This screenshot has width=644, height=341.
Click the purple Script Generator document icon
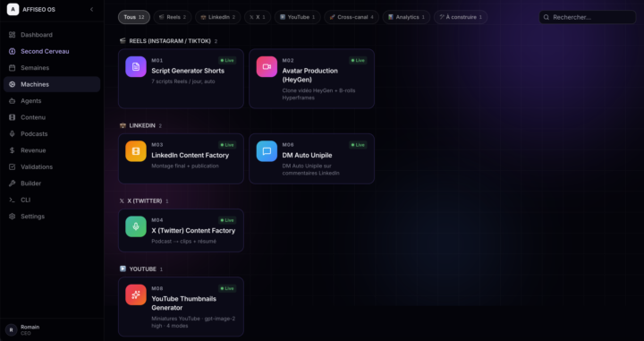pos(136,66)
